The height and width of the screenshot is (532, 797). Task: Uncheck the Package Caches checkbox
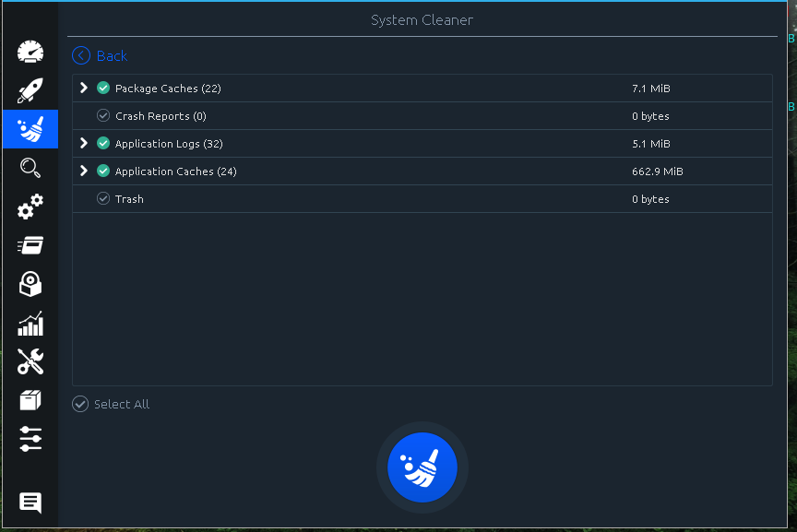tap(103, 88)
